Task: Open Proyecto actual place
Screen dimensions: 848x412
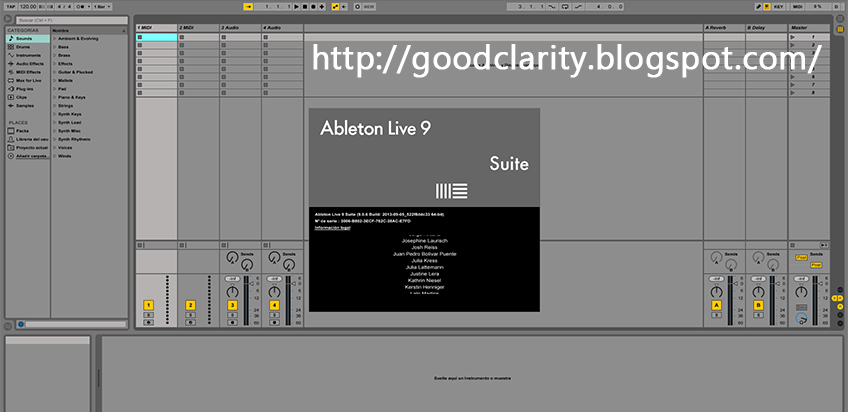Action: 28,148
